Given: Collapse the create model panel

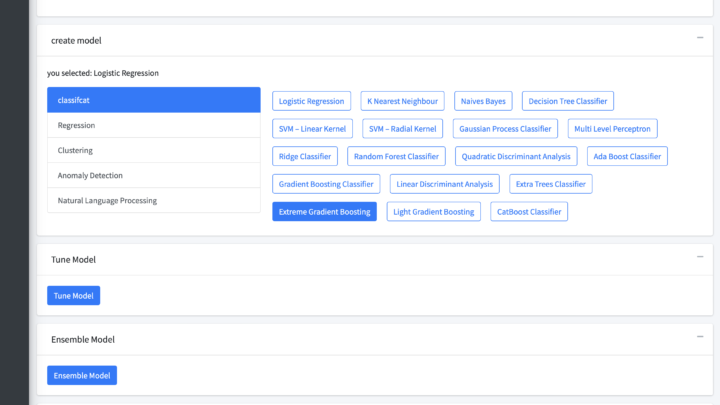Looking at the screenshot, I should (x=699, y=38).
